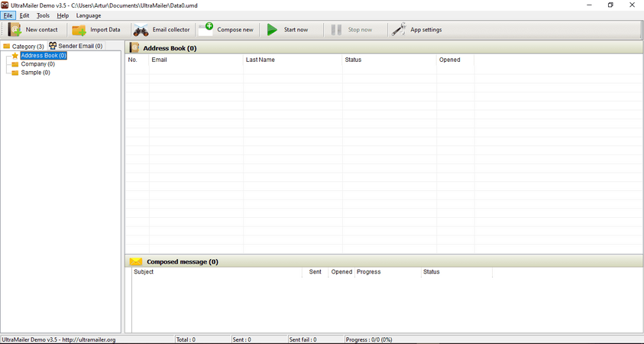Screen dimensions: 644x344
Task: Click the Composed message envelope icon
Action: click(136, 261)
